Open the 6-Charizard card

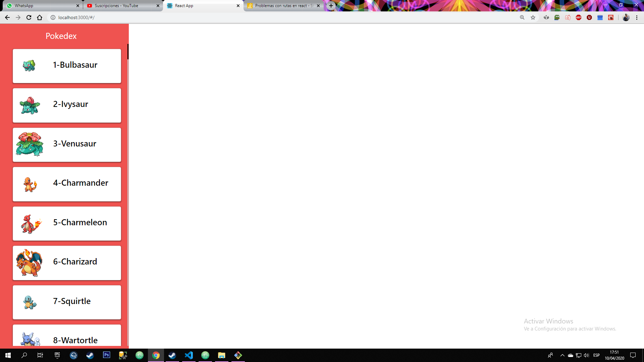pyautogui.click(x=67, y=263)
